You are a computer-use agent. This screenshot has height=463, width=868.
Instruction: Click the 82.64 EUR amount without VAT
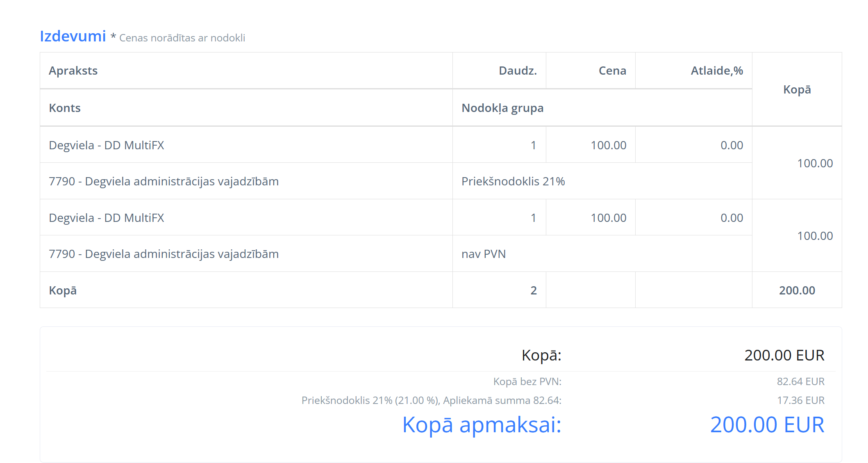(800, 381)
